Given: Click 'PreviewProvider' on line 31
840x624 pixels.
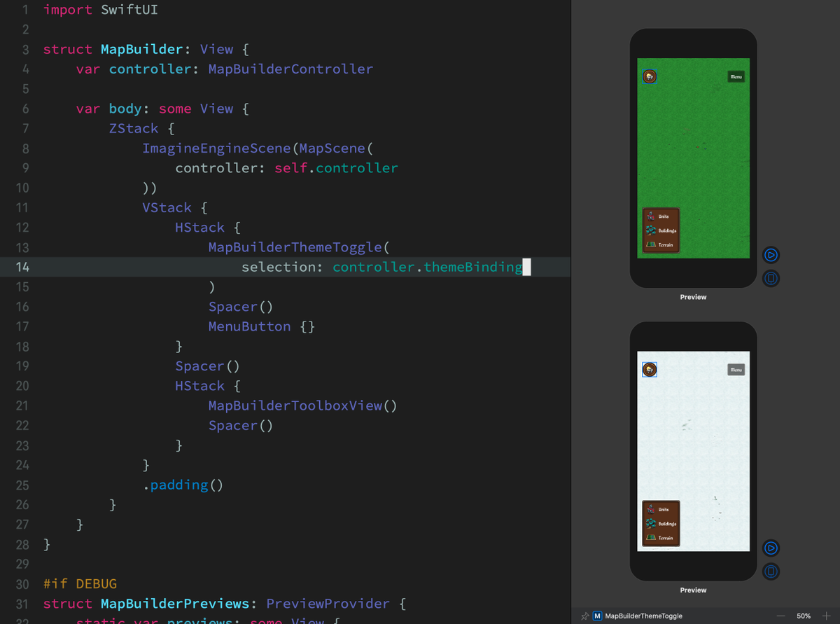Looking at the screenshot, I should 328,604.
